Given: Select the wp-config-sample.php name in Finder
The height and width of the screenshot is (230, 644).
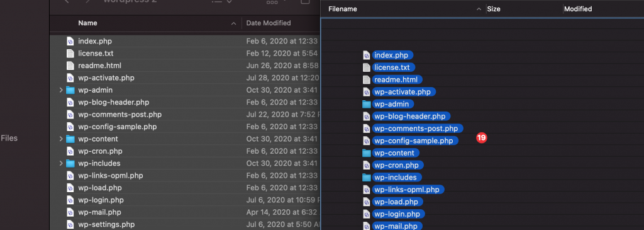Looking at the screenshot, I should point(117,127).
